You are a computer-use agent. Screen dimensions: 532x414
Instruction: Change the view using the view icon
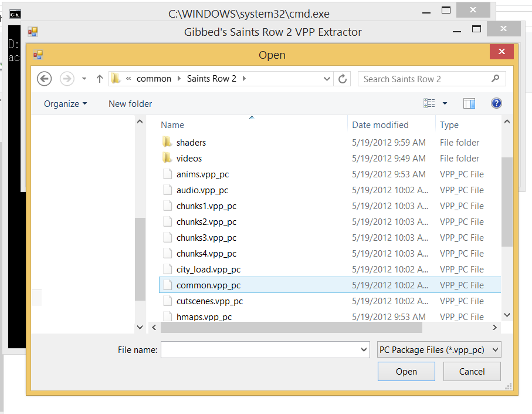(429, 103)
